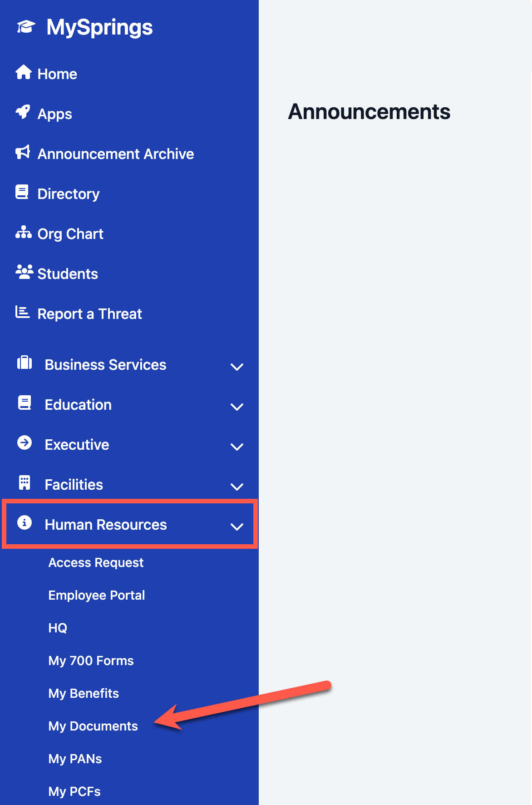This screenshot has height=805, width=532.
Task: Click the Apps rocket icon
Action: [x=23, y=112]
